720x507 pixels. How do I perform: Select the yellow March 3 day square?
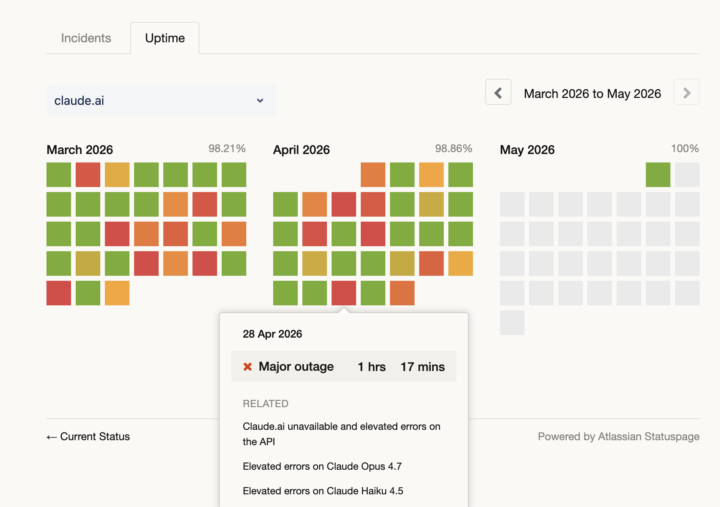pyautogui.click(x=117, y=175)
